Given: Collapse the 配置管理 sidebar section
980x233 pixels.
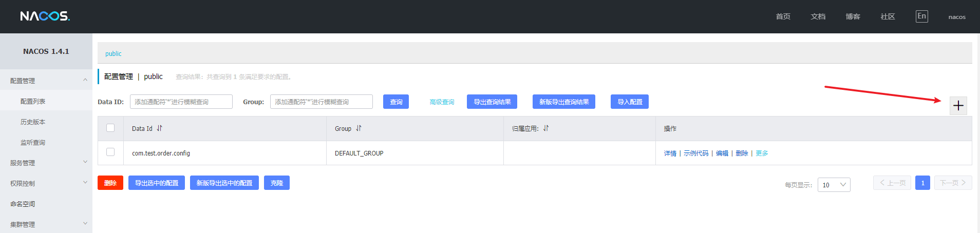Looking at the screenshot, I should (46, 81).
